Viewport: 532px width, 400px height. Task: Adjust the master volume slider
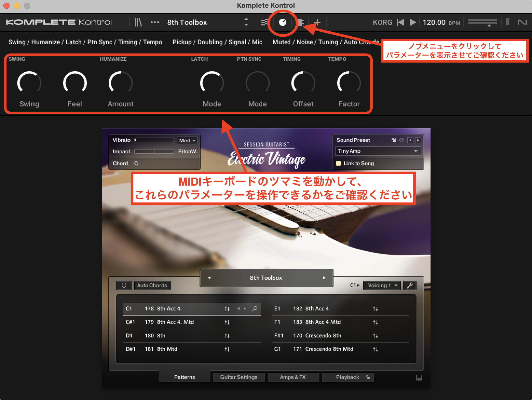pos(482,22)
